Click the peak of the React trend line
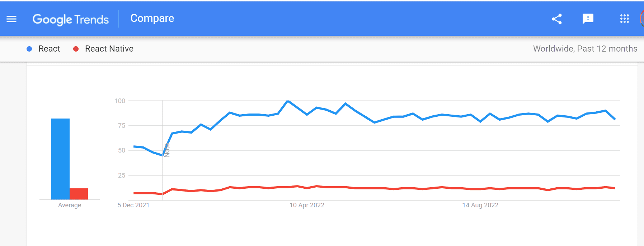The width and height of the screenshot is (644, 246). 287,101
